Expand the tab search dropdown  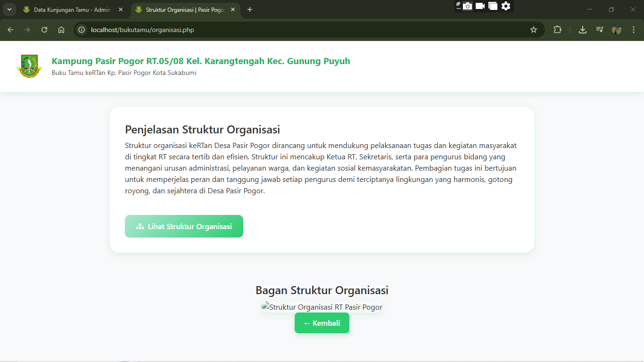coord(9,9)
